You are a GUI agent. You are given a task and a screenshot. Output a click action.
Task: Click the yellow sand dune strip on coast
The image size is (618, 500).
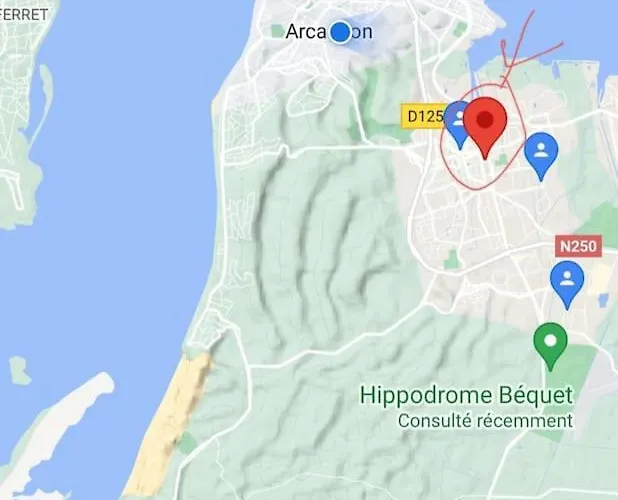[x=168, y=426]
